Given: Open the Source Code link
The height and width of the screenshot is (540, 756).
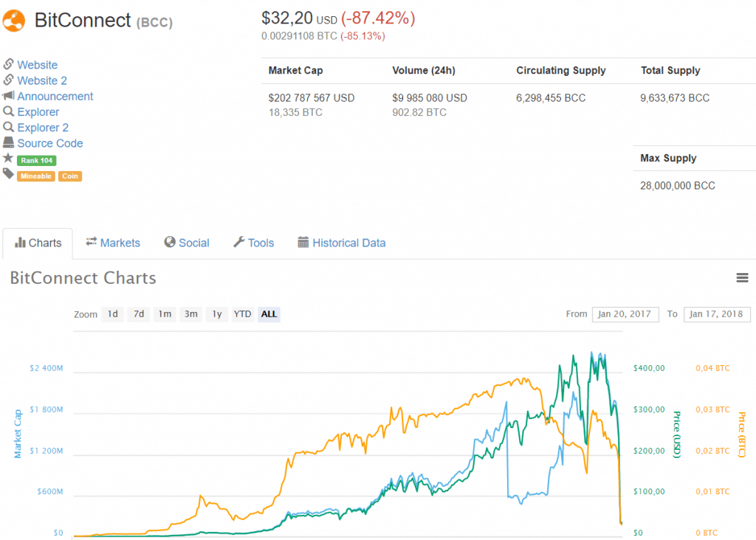Looking at the screenshot, I should (x=50, y=143).
